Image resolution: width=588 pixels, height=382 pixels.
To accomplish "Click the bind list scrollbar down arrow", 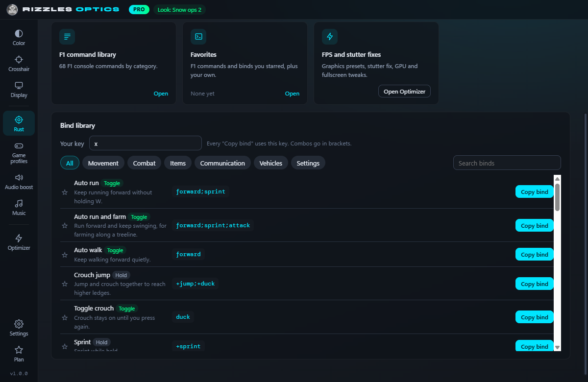I will point(557,347).
